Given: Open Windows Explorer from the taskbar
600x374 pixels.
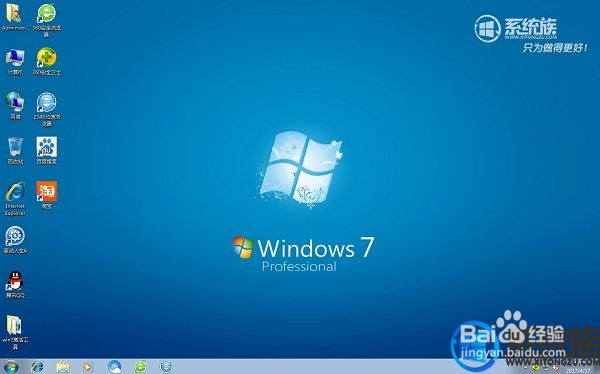Looking at the screenshot, I should coord(63,367).
